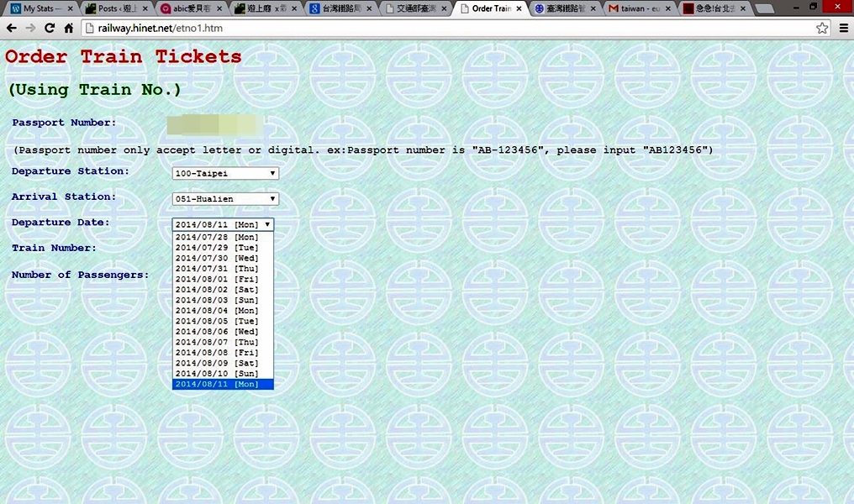Bookmark this page with the star
This screenshot has width=854, height=504.
[822, 28]
